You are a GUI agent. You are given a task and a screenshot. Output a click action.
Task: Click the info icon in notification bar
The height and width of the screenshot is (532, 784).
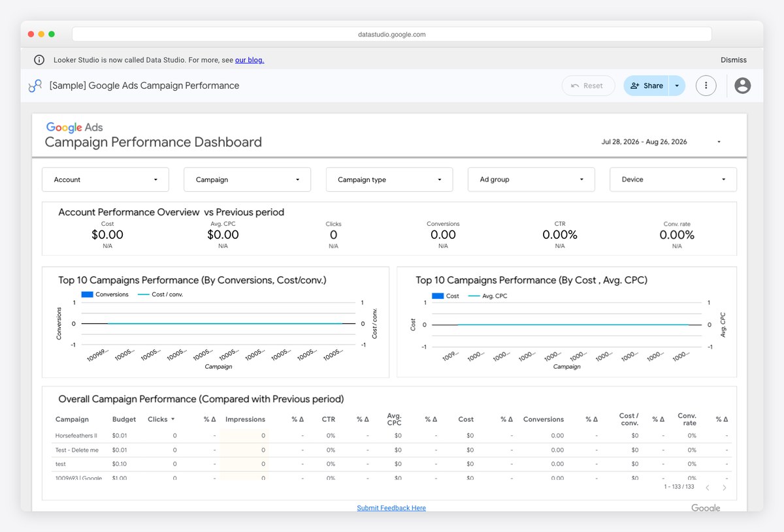coord(39,60)
